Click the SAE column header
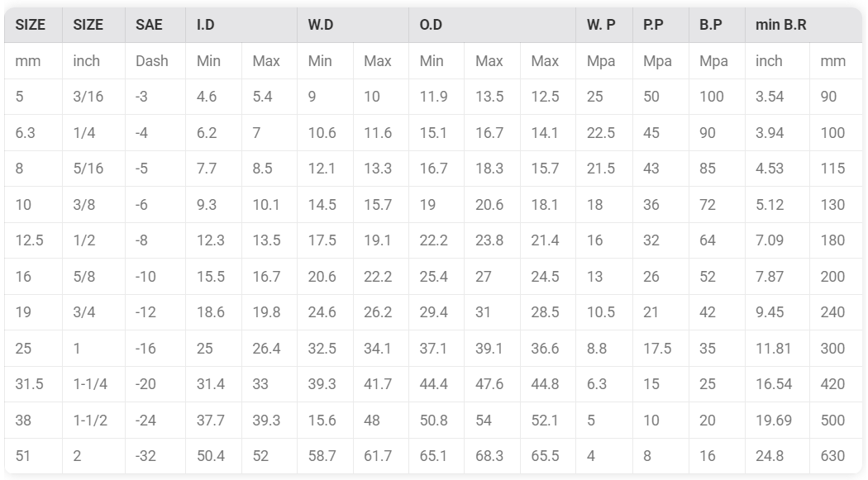 pyautogui.click(x=155, y=25)
